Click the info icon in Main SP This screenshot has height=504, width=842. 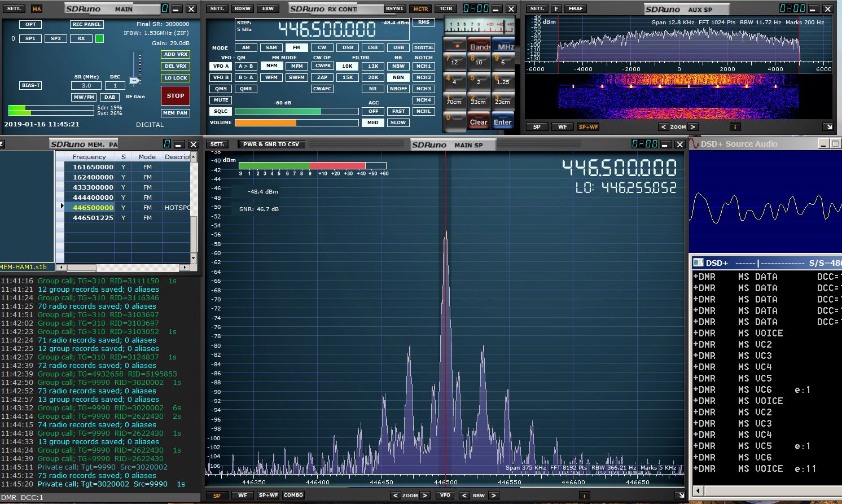(x=584, y=496)
